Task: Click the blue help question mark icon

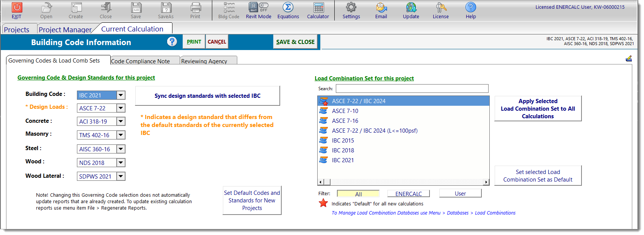Action: coord(172,42)
